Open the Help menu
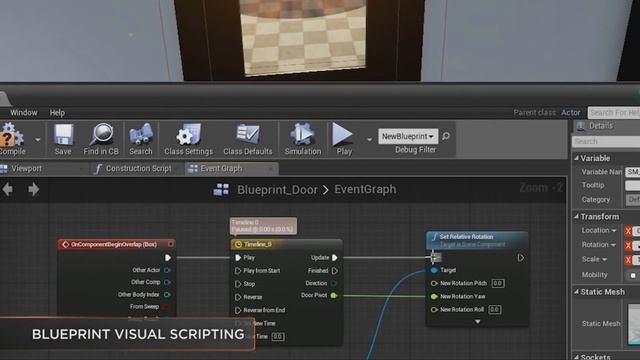The width and height of the screenshot is (640, 360). pos(57,112)
